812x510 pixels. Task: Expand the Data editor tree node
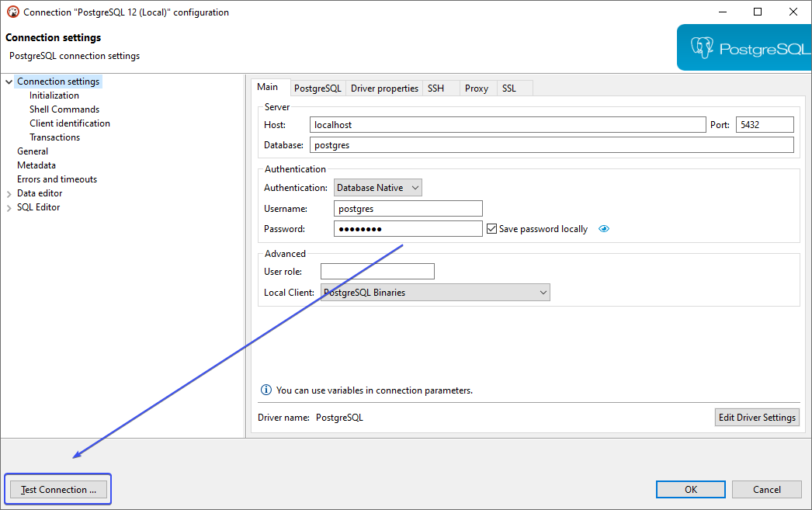(9, 193)
